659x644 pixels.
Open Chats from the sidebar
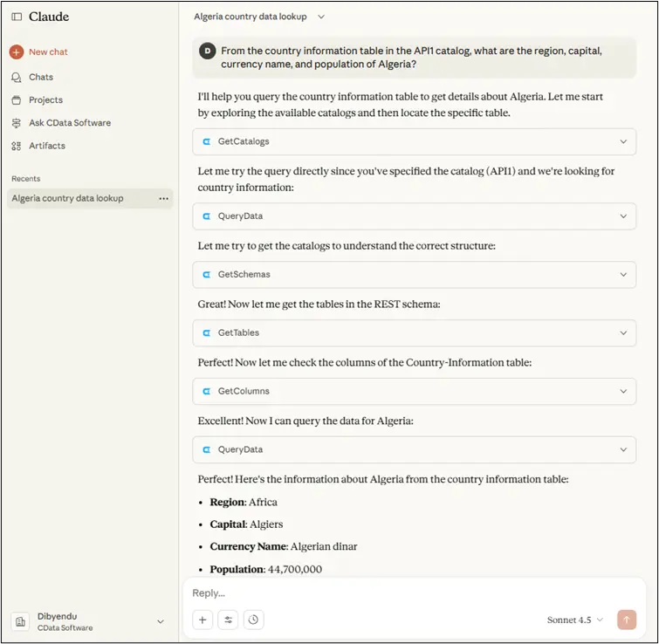(40, 77)
